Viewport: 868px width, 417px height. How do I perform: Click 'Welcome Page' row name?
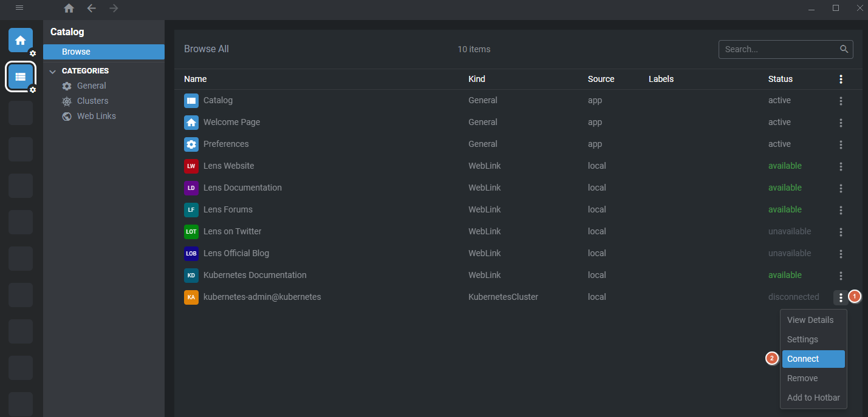pos(231,122)
